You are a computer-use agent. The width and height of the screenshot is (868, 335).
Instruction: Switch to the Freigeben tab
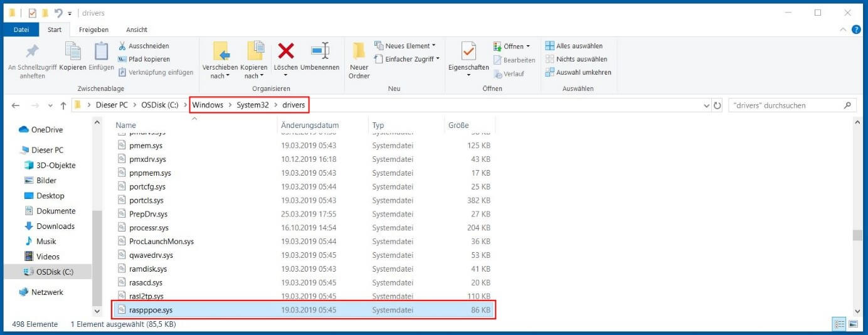[x=93, y=29]
